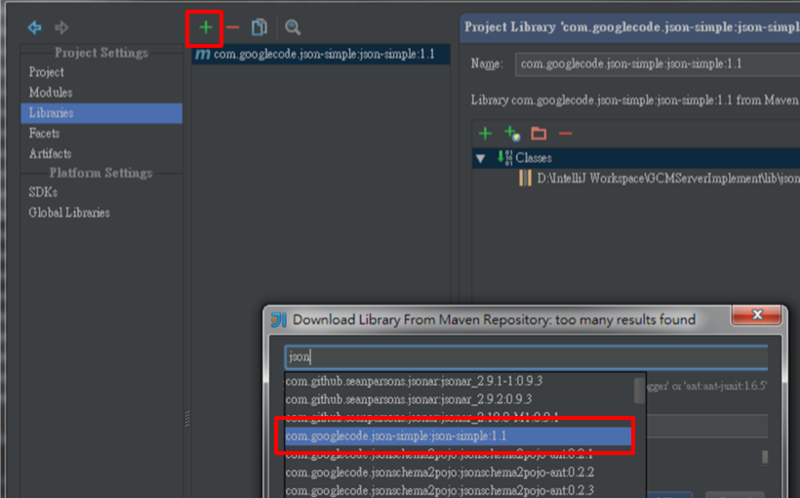Click the forward navigation arrow
The height and width of the screenshot is (498, 800).
(x=61, y=27)
